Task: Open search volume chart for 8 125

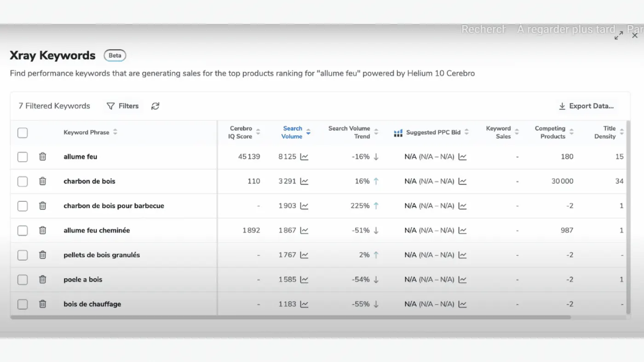Action: tap(304, 157)
